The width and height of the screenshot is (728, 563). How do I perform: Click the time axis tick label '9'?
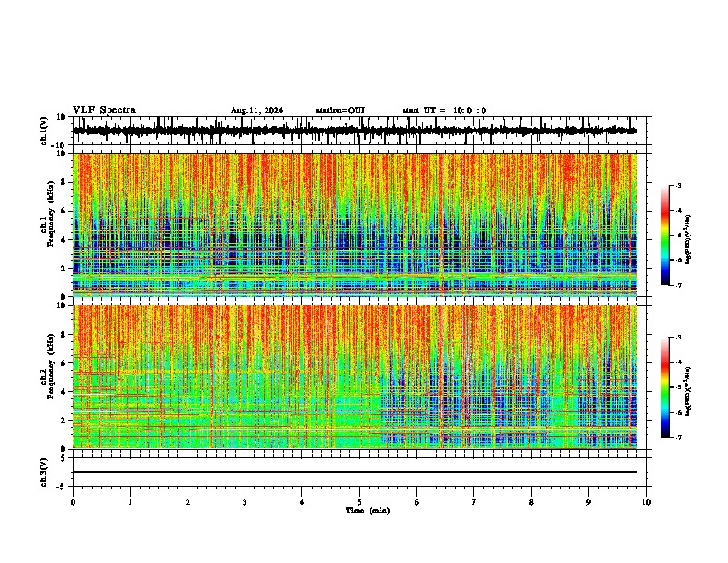[588, 502]
